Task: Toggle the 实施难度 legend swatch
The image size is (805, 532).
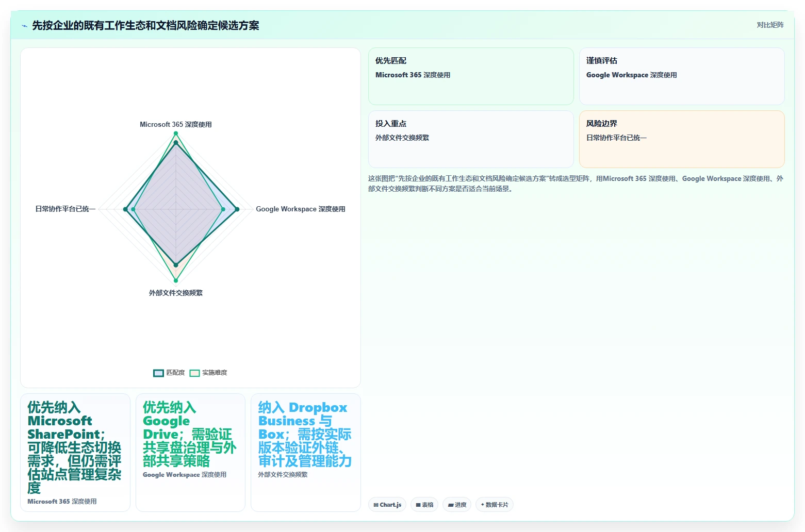Action: tap(194, 373)
